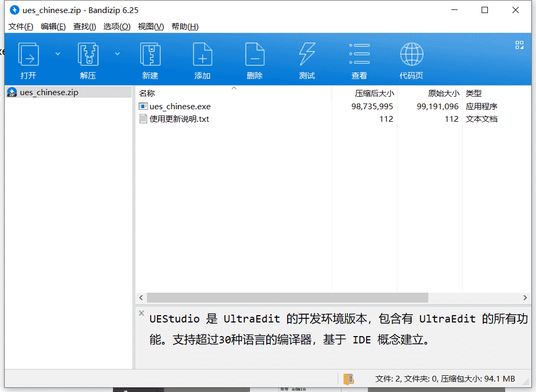Screen dimensions: 536x392
Task: Open the 视图(V) menu
Action: 151,27
